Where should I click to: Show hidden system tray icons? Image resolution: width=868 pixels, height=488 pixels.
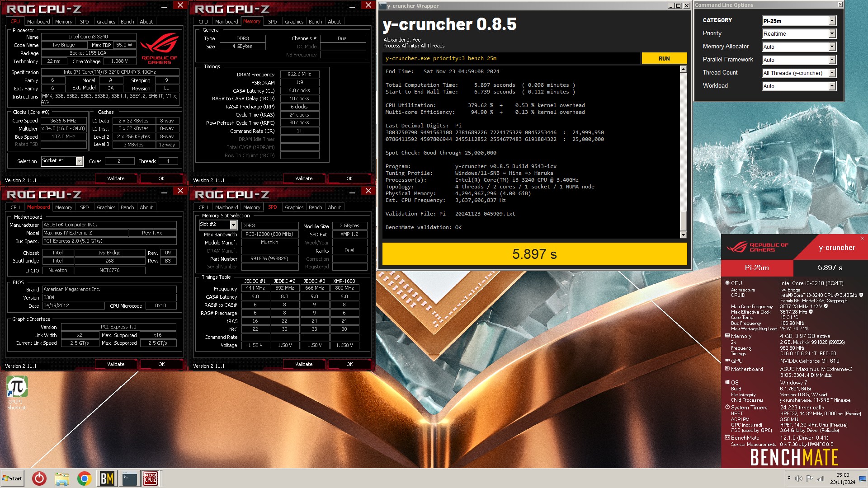point(789,478)
